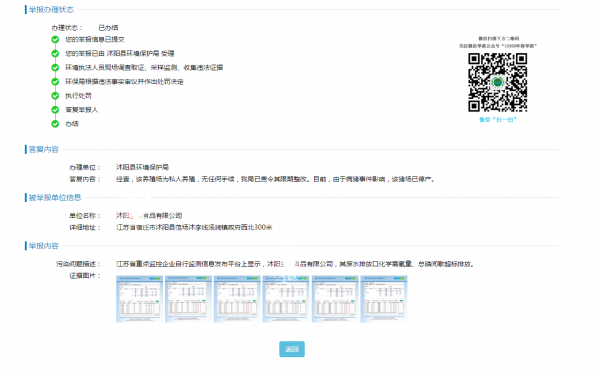Click the WeChat QR code image

click(x=497, y=82)
